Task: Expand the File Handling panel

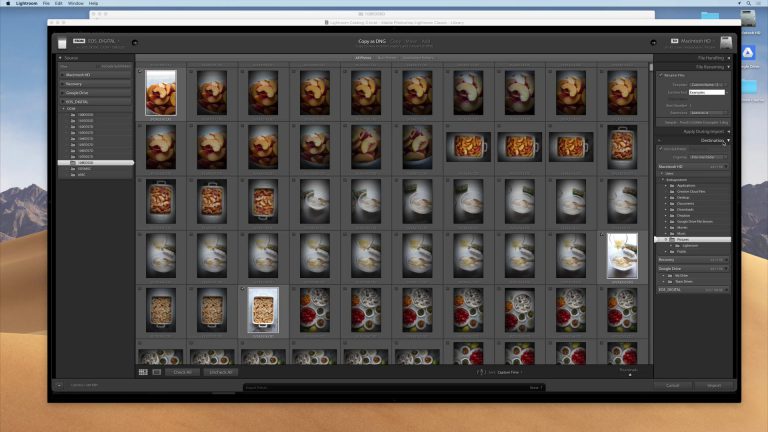Action: [729, 58]
